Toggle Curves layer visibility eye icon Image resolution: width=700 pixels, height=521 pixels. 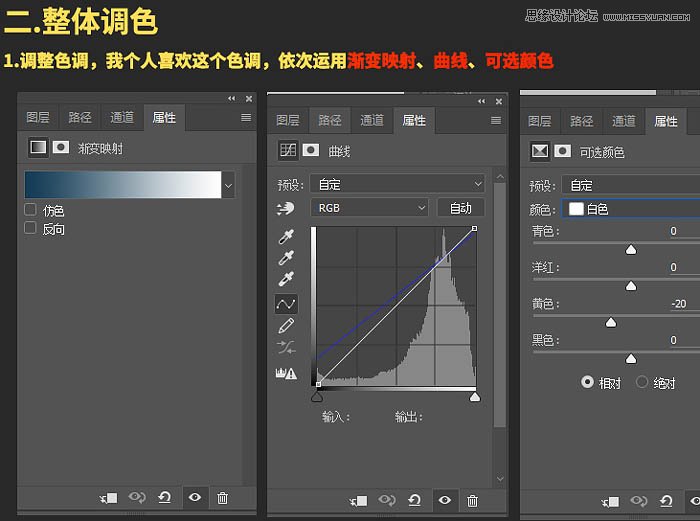click(444, 500)
